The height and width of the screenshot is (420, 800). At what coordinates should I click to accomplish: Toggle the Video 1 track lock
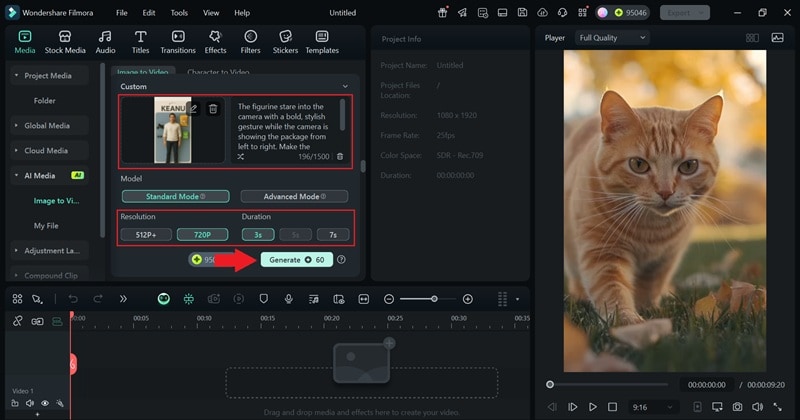click(15, 403)
